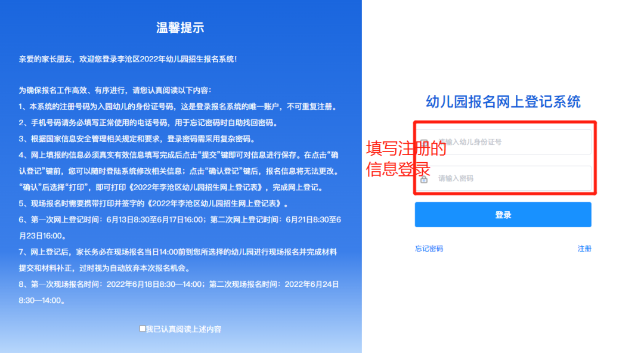Click the blue 登录 button
This screenshot has height=353, width=644.
503,215
